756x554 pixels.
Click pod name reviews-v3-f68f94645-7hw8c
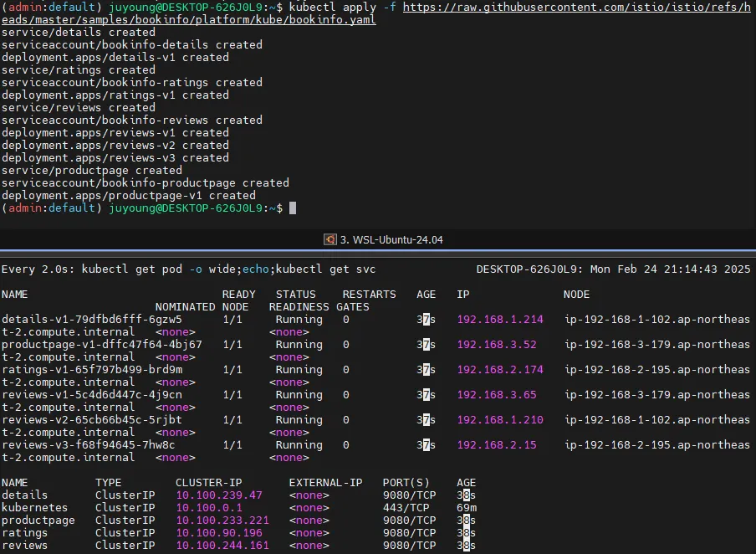pos(89,445)
